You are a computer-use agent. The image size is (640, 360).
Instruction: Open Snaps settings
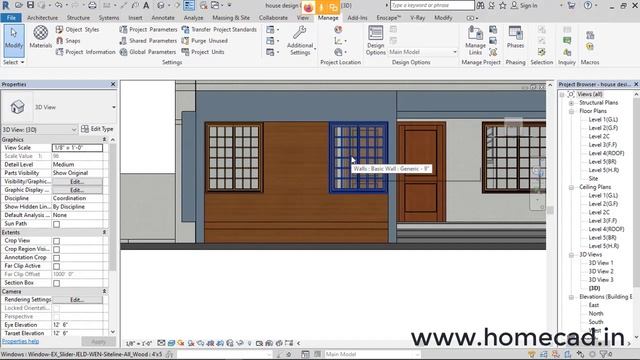68,41
